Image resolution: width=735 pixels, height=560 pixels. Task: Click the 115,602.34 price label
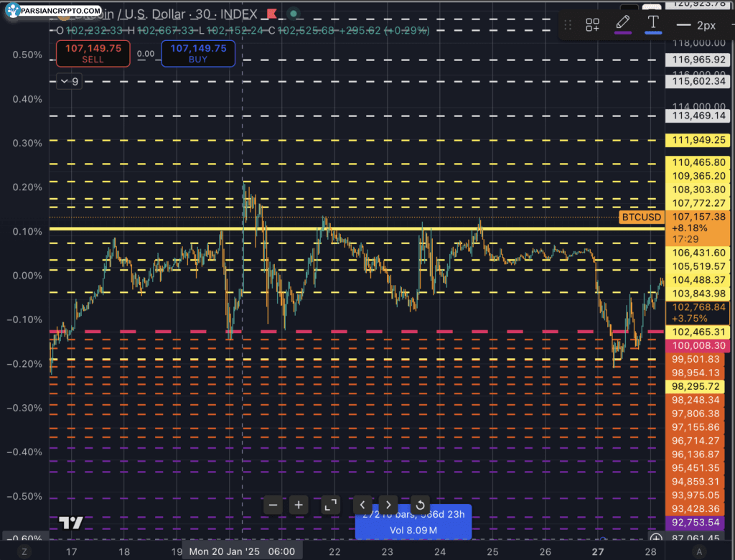(698, 81)
